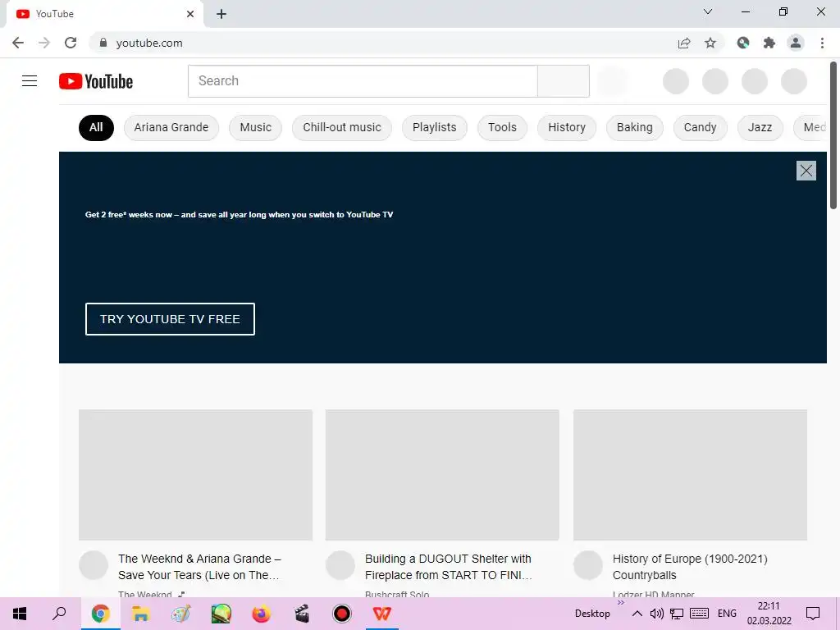Select the History chip

[567, 127]
